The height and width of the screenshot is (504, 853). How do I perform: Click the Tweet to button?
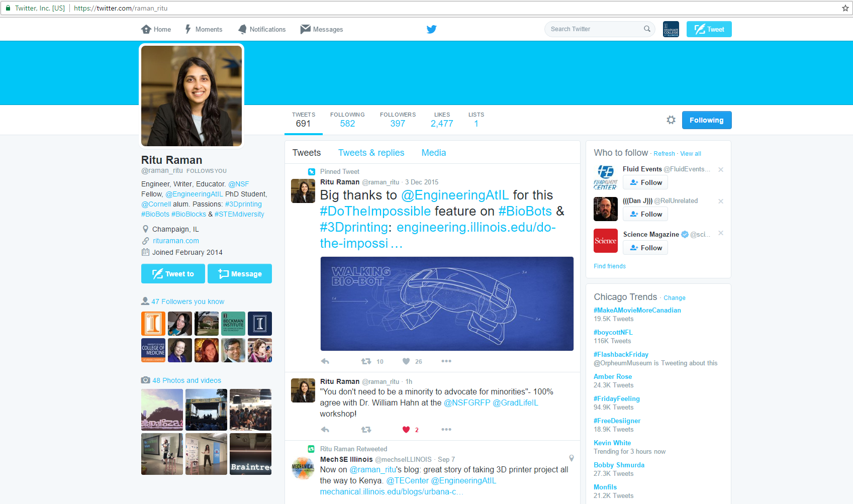pos(173,274)
